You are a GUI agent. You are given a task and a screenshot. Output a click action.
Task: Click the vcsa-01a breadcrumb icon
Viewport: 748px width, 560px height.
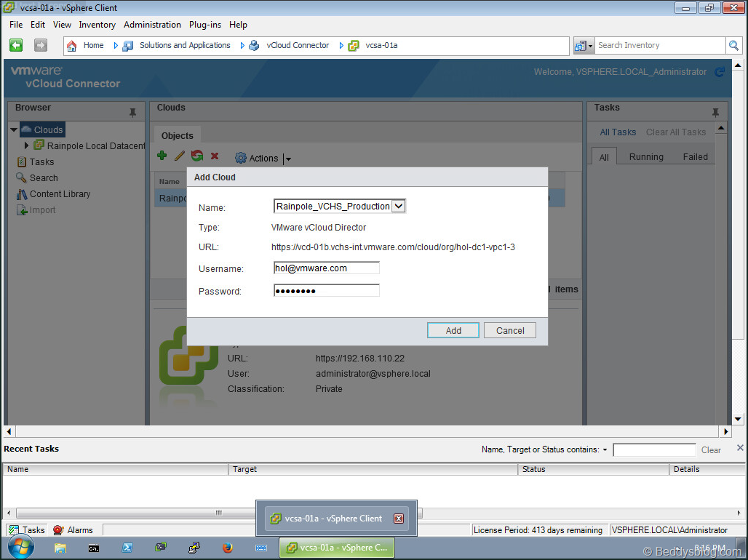(354, 46)
